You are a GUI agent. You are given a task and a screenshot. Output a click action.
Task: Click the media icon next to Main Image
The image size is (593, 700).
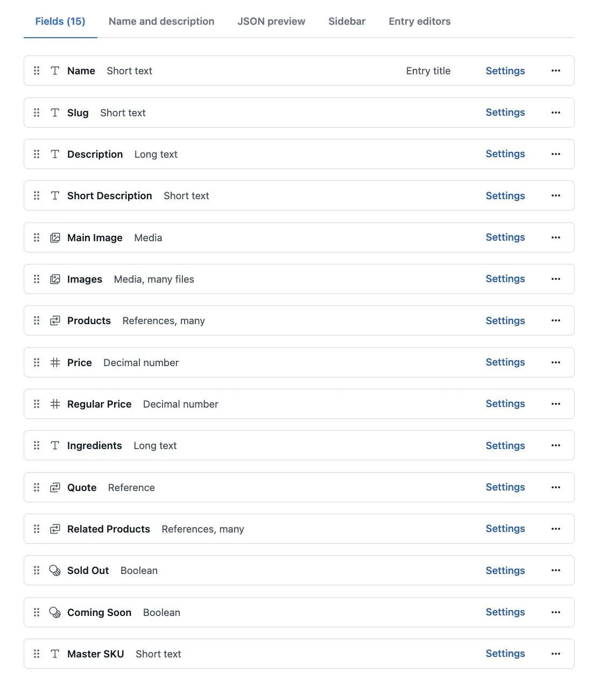(55, 237)
